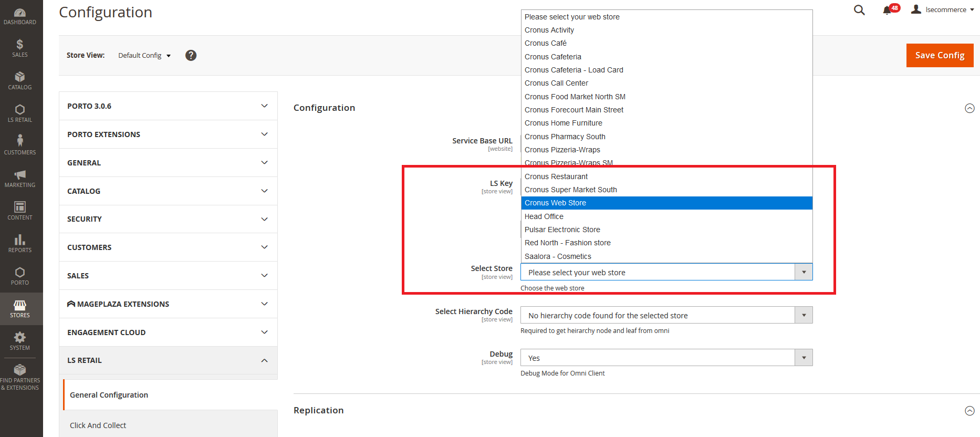Open the Dashboard from the sidebar
Viewport: 980px width, 437px height.
(20, 16)
